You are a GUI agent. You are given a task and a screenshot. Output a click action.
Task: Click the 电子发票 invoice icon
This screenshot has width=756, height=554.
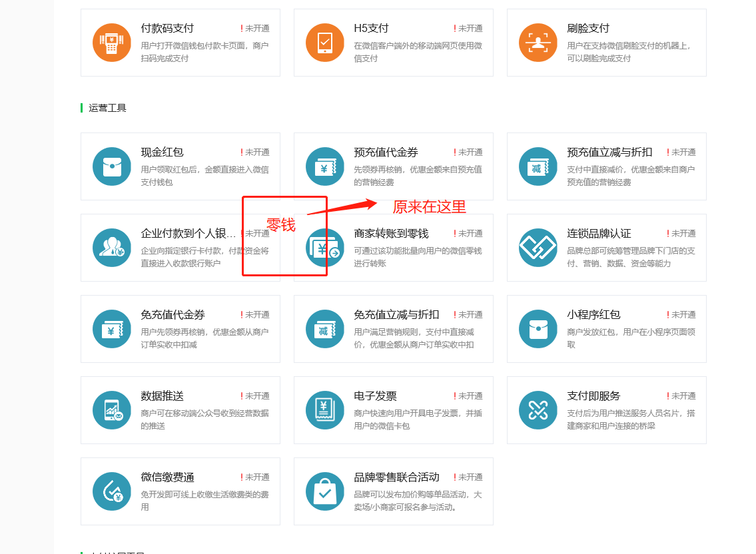325,410
